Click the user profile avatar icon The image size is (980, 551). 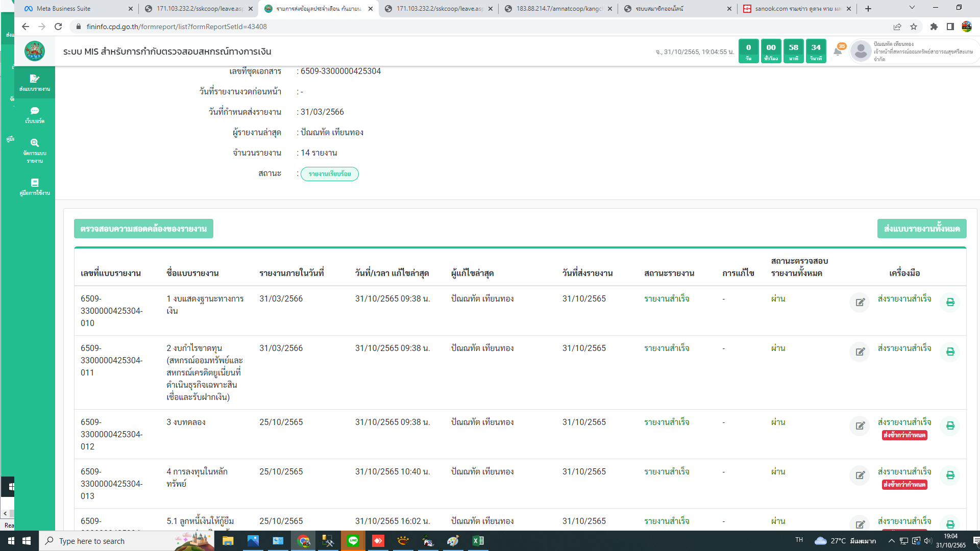(861, 51)
